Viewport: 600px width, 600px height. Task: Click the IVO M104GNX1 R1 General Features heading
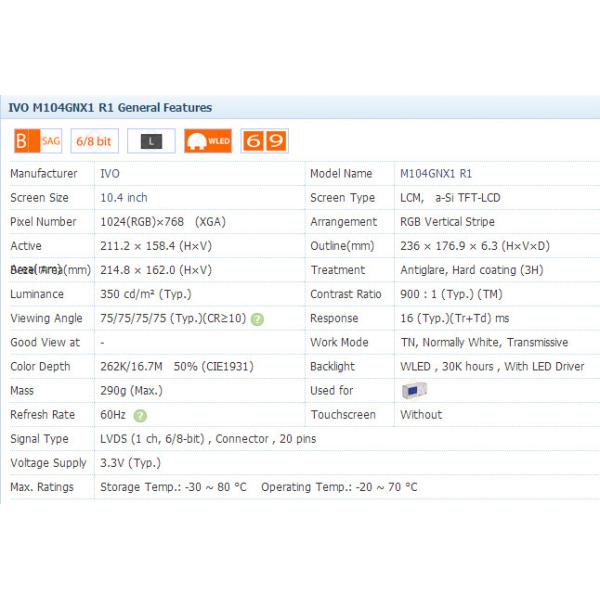click(x=110, y=108)
